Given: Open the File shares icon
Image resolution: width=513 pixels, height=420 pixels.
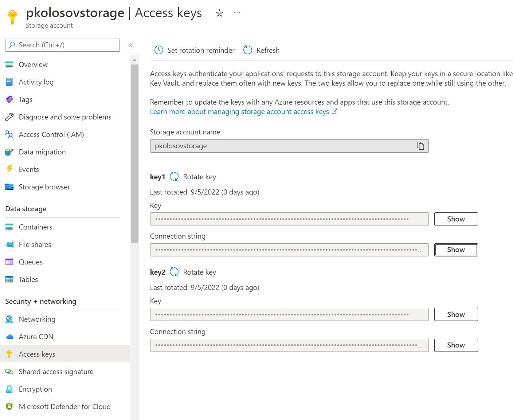Looking at the screenshot, I should [x=9, y=244].
